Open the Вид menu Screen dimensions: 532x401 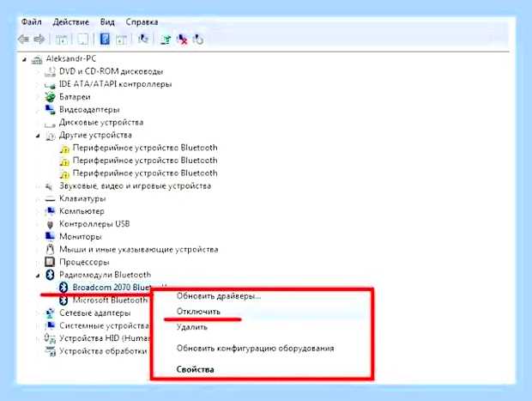107,22
